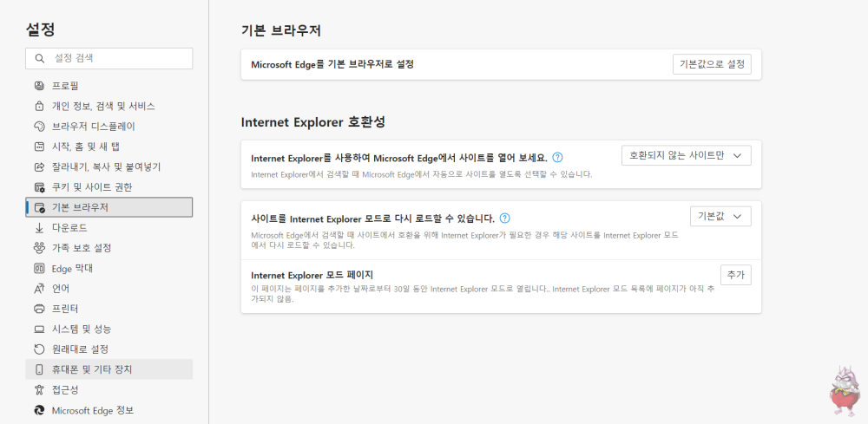This screenshot has width=868, height=424.
Task: Open 프로필 settings page
Action: 109,86
